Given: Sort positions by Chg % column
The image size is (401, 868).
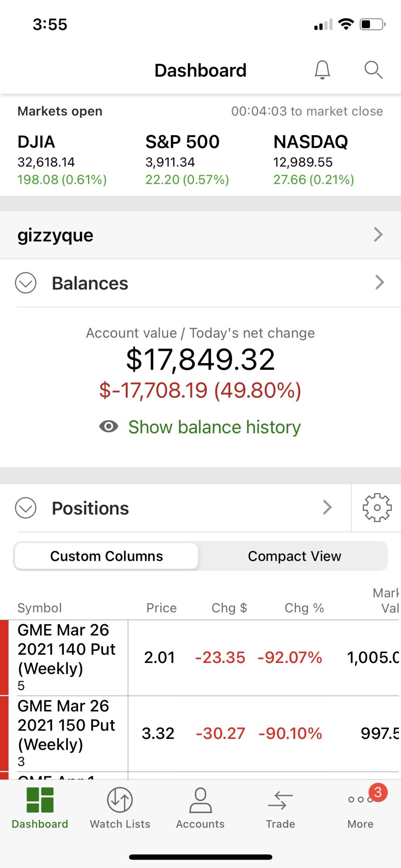Looking at the screenshot, I should (304, 608).
